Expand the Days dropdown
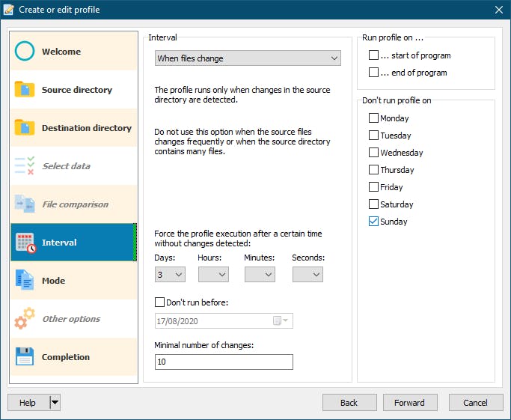 coord(170,275)
